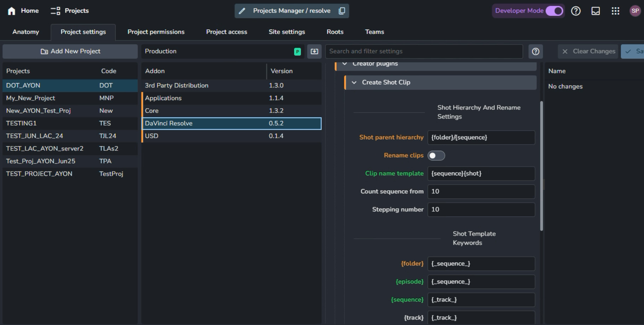This screenshot has height=325, width=644.
Task: Open the inbox tray icon
Action: pos(596,11)
